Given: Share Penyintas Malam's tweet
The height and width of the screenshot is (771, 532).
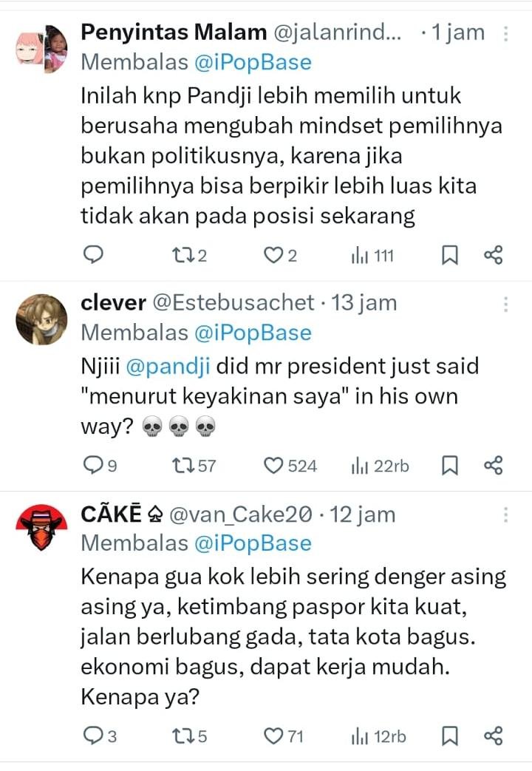Looking at the screenshot, I should click(x=493, y=255).
